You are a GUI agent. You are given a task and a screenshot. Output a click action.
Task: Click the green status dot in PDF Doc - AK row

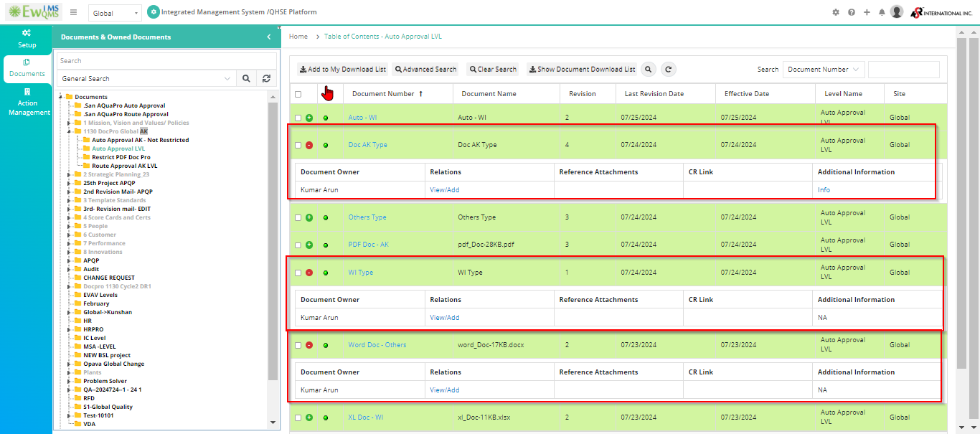pos(326,245)
